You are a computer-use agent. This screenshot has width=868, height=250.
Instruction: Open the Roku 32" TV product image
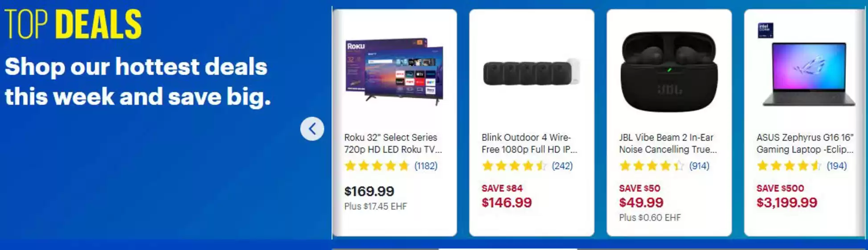(x=394, y=71)
